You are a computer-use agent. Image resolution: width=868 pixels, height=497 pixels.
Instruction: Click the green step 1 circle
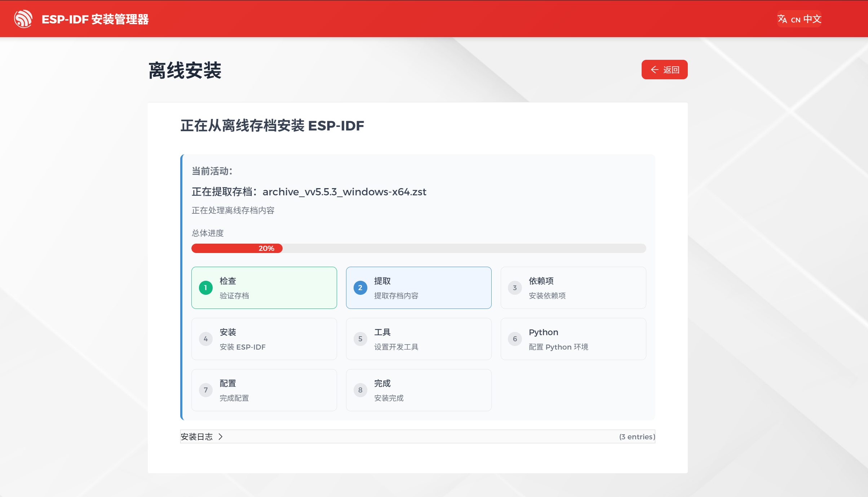coord(205,288)
